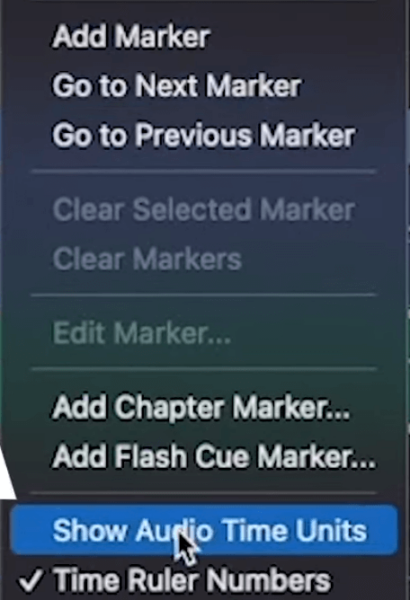The image size is (410, 600).
Task: Click the greyed-out Clear Selected Marker entry
Action: (205, 209)
